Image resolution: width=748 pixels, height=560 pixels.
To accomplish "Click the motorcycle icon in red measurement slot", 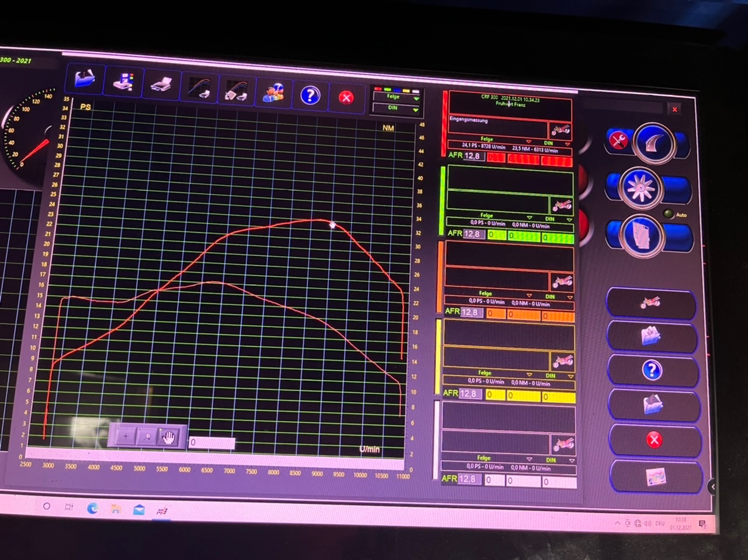I will pyautogui.click(x=560, y=130).
